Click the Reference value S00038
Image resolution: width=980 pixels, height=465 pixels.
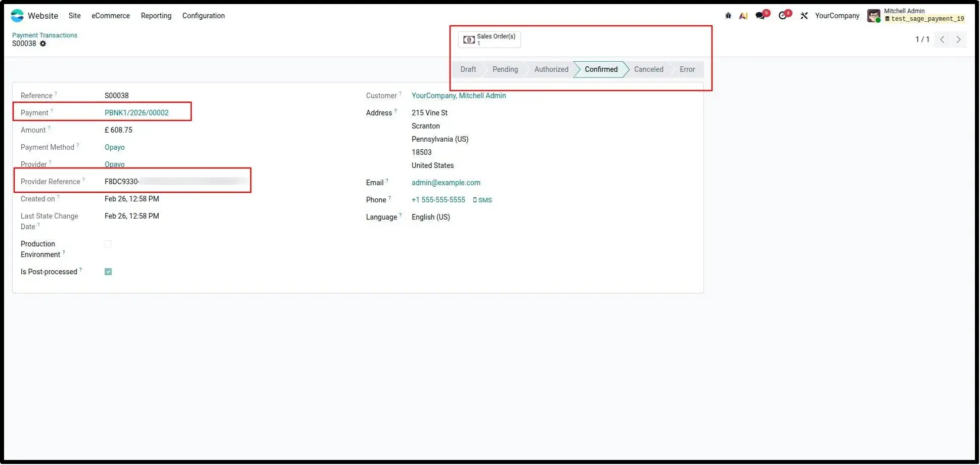click(x=117, y=96)
